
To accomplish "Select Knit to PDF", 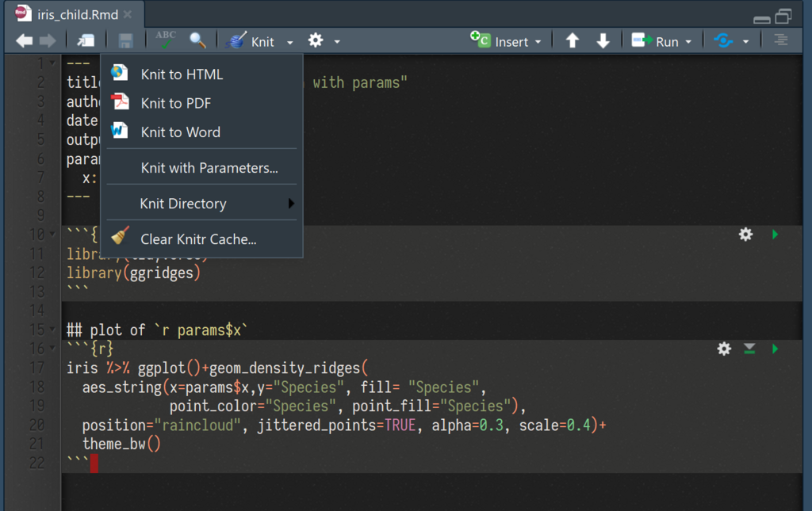I will 202,103.
